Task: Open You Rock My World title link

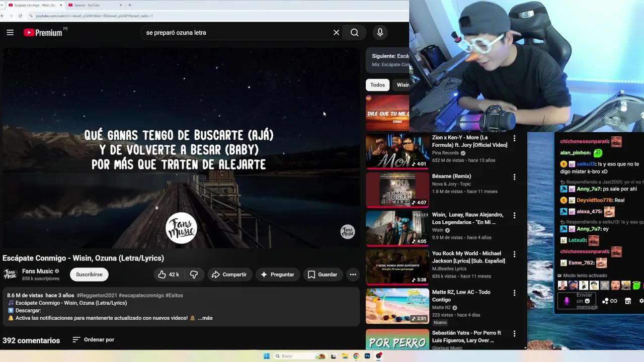Action: tap(468, 257)
